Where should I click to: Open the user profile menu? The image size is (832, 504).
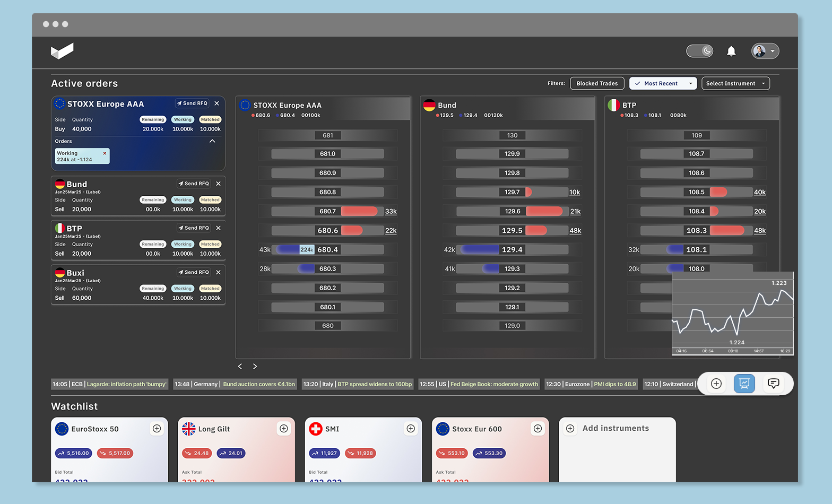(x=765, y=51)
